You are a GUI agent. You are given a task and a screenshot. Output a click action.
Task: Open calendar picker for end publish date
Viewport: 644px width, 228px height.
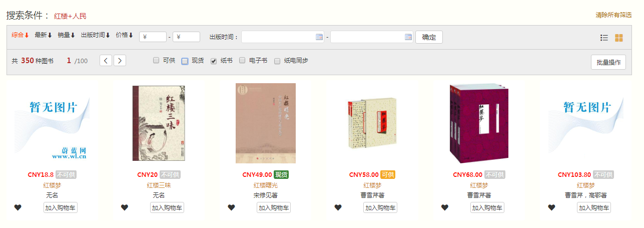coord(408,37)
